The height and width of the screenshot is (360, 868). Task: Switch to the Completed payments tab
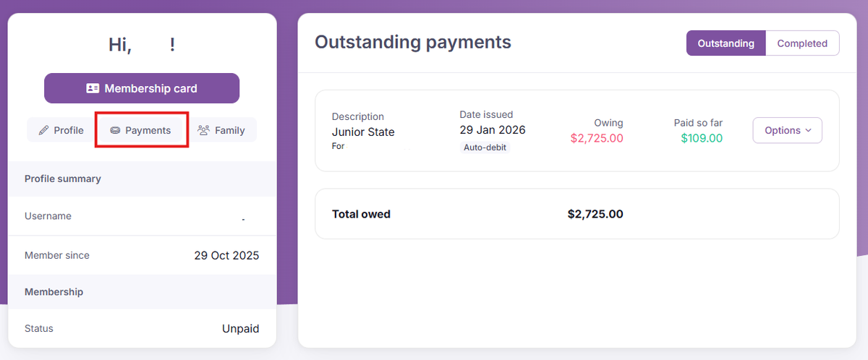coord(801,43)
